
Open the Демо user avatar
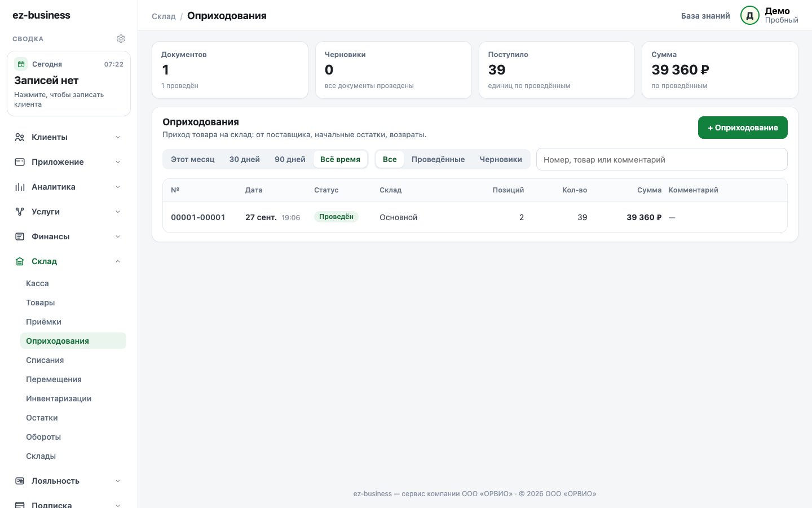pyautogui.click(x=750, y=16)
